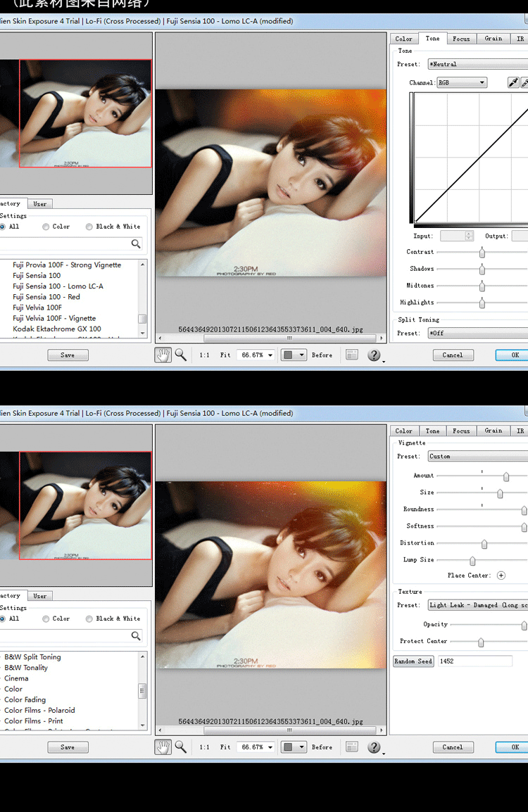
Task: Click preview scrollbar right arrow in the Tone window
Action: pyautogui.click(x=382, y=338)
